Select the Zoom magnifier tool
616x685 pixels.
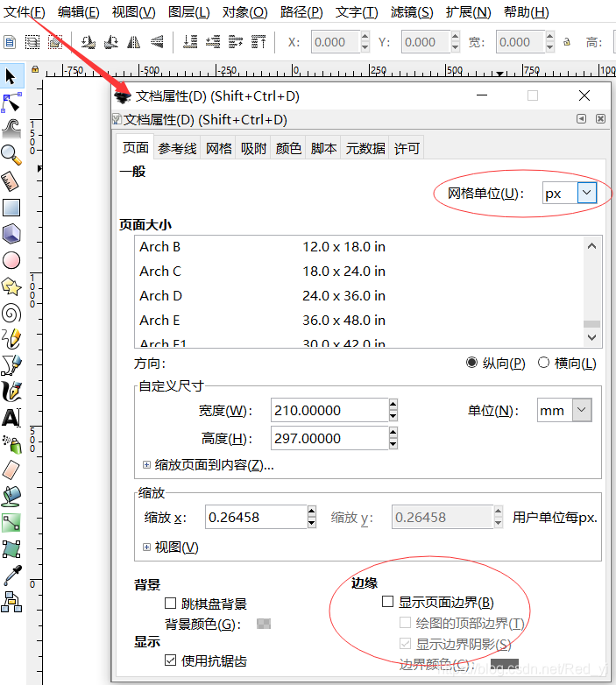(x=11, y=155)
